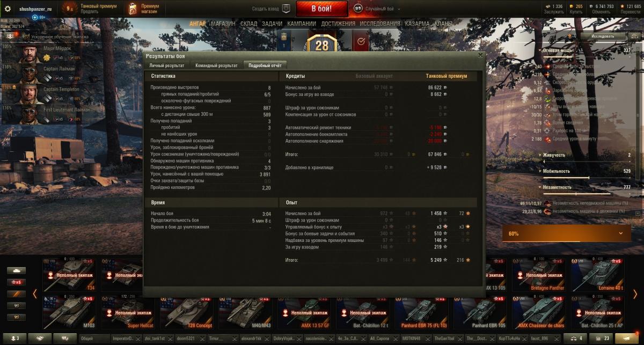Image resolution: width=644 pixels, height=345 pixels.
Task: Click the red В бой! button
Action: 321,9
